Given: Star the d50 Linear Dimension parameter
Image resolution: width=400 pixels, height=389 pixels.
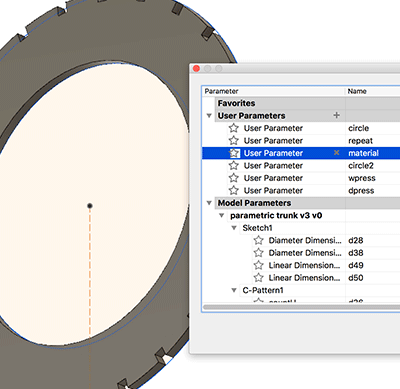Looking at the screenshot, I should point(259,278).
